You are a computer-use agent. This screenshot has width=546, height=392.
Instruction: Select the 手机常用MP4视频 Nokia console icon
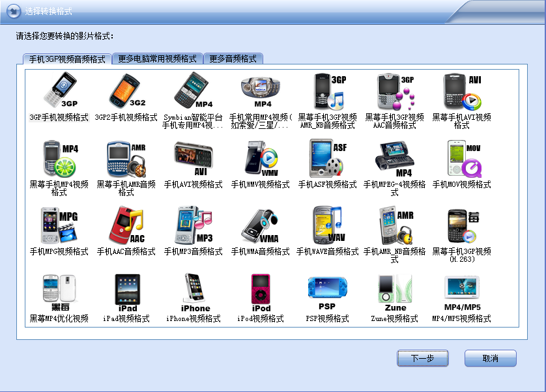click(261, 92)
